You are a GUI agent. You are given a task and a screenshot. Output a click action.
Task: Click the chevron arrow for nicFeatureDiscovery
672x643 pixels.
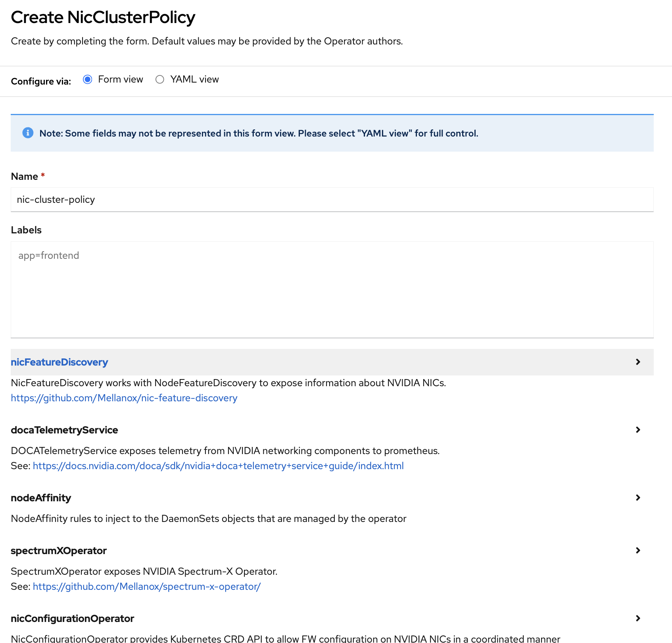[638, 362]
